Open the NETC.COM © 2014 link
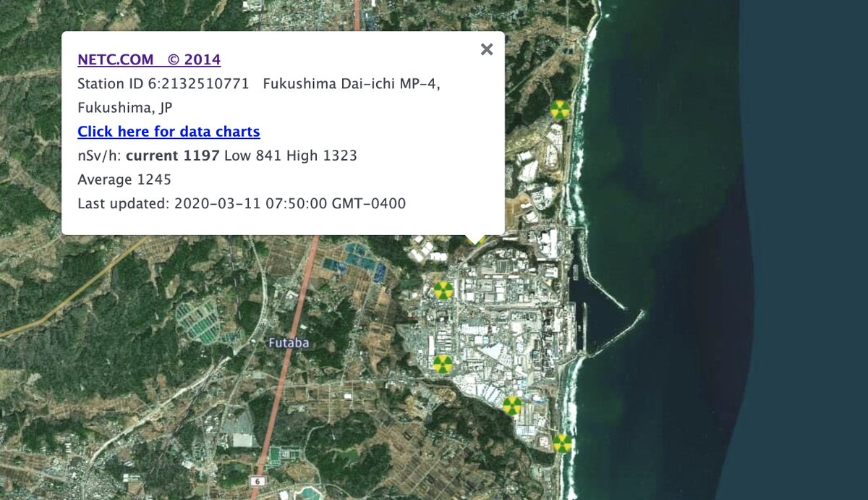Image resolution: width=868 pixels, height=500 pixels. tap(149, 59)
